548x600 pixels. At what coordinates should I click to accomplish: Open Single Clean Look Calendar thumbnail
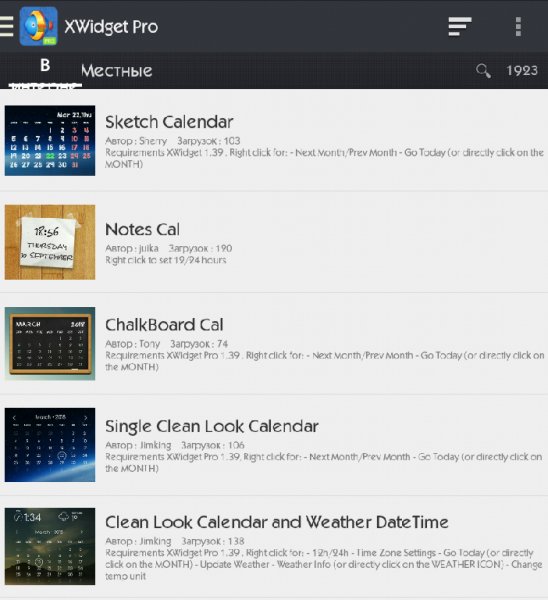(x=50, y=445)
